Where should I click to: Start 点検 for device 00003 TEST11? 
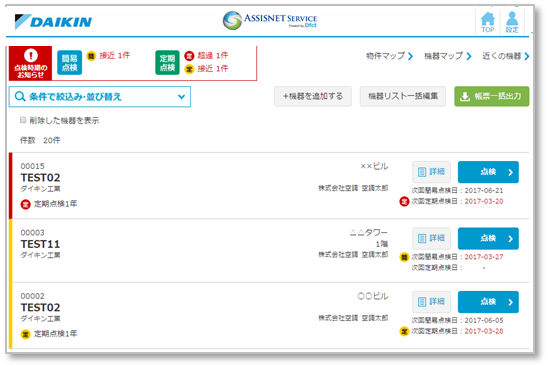[488, 238]
